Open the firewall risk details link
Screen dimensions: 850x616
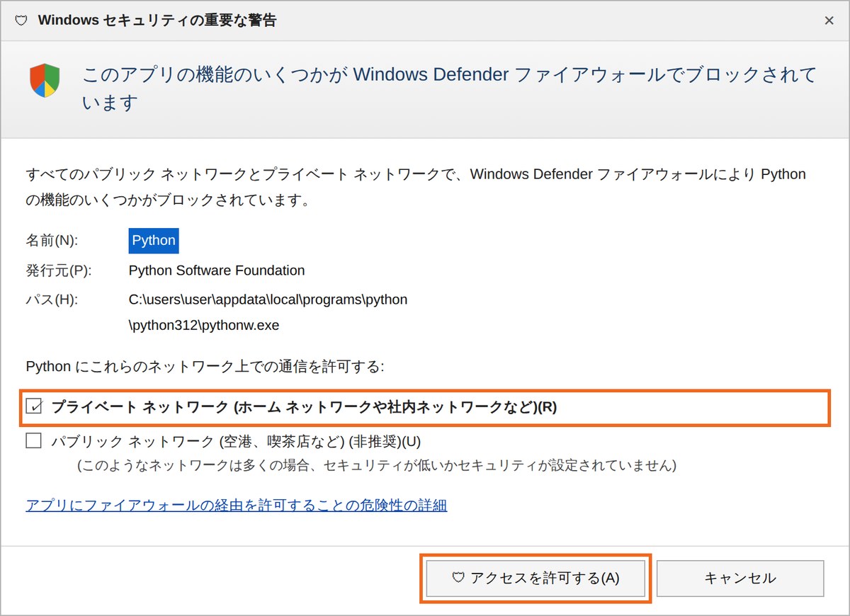(237, 505)
